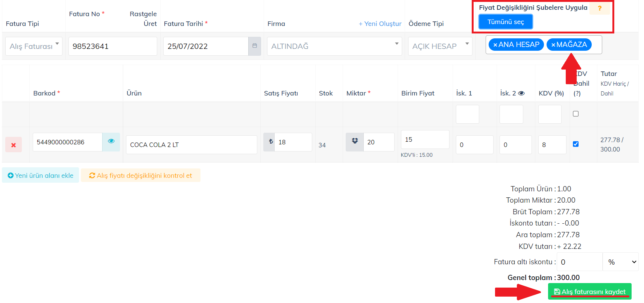Click the Tümünü seç button
The height and width of the screenshot is (303, 644).
pos(506,22)
